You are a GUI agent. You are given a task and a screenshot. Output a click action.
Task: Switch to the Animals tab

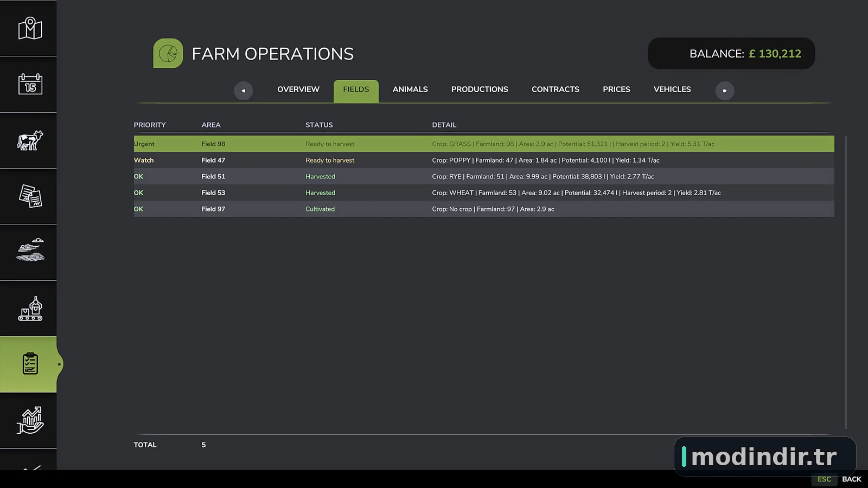point(410,89)
